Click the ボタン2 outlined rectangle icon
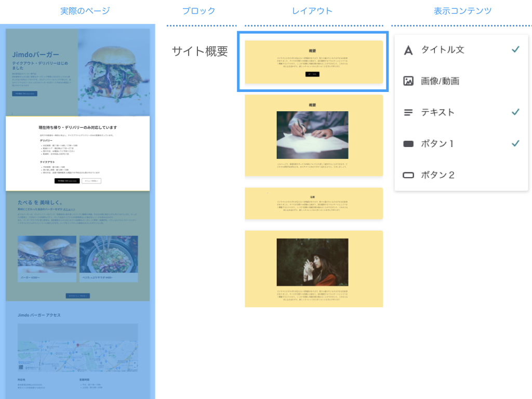The image size is (532, 399). [408, 175]
